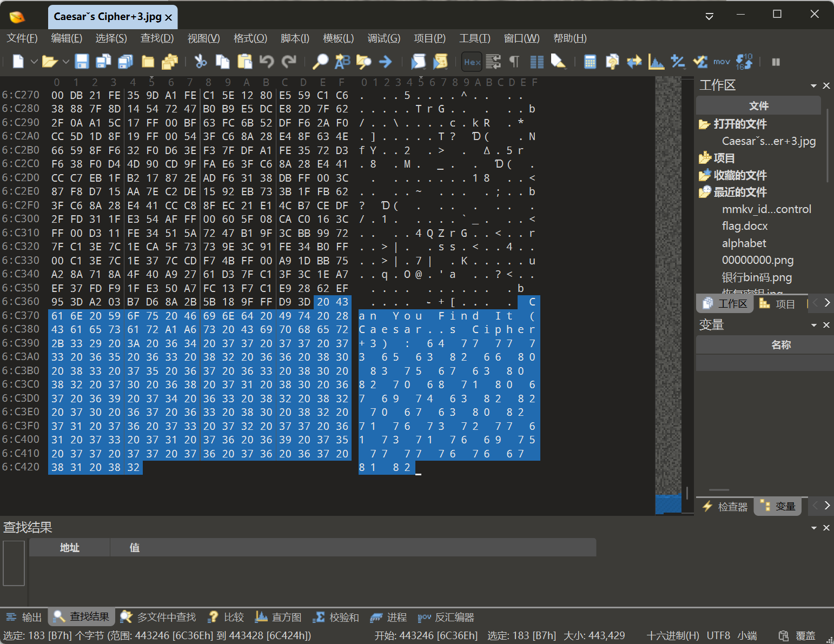
Task: Click the Save file floppy icon
Action: coord(82,62)
